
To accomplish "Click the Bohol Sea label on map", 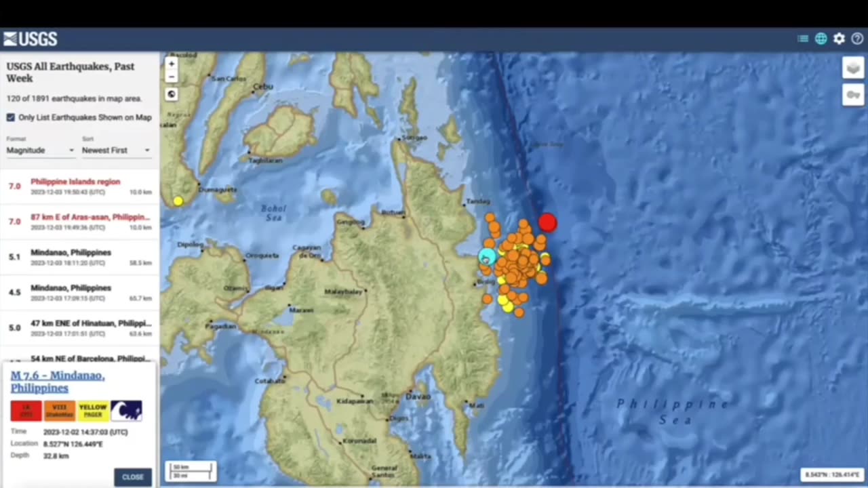I will pyautogui.click(x=274, y=213).
